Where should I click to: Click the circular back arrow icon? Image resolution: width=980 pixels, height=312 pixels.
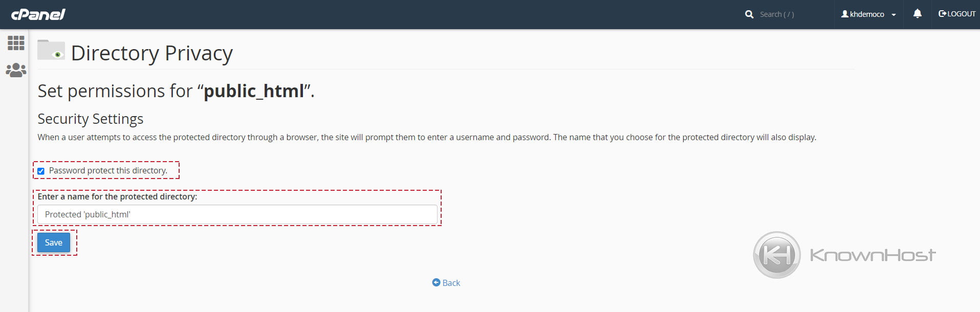tap(437, 283)
